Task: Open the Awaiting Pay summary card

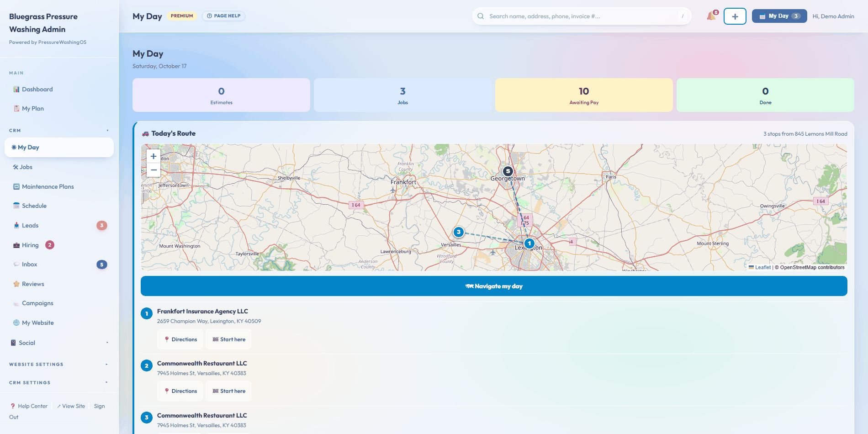Action: [x=584, y=95]
